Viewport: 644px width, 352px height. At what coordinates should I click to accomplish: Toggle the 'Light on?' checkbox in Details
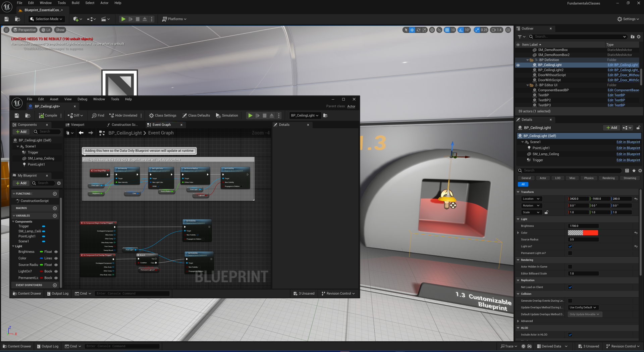click(570, 246)
